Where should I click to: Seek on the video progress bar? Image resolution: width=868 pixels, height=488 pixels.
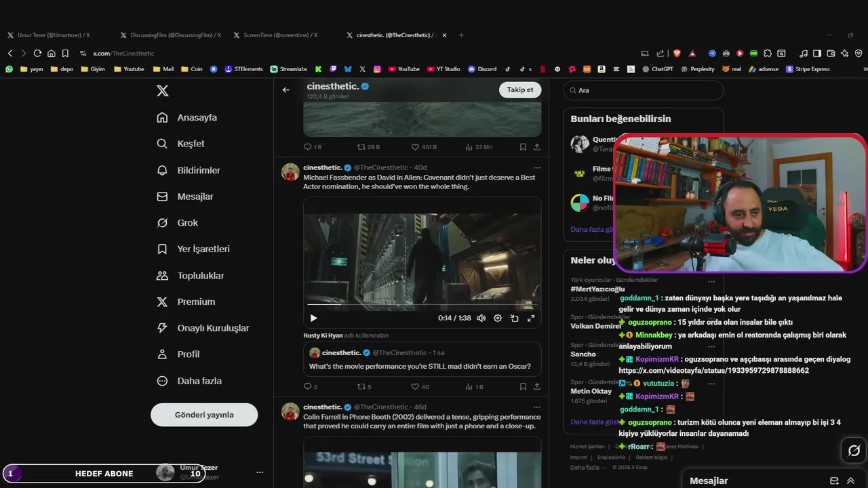tap(422, 305)
